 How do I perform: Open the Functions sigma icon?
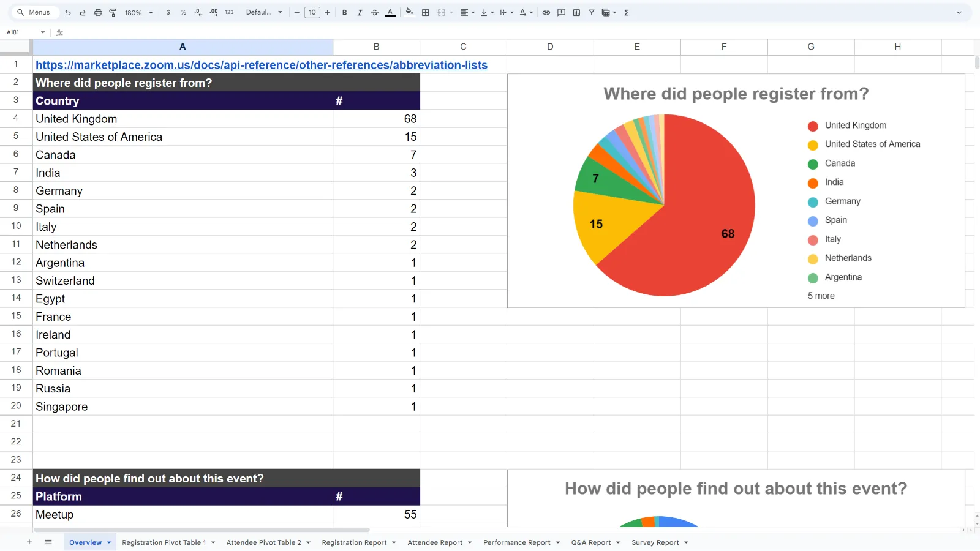627,12
